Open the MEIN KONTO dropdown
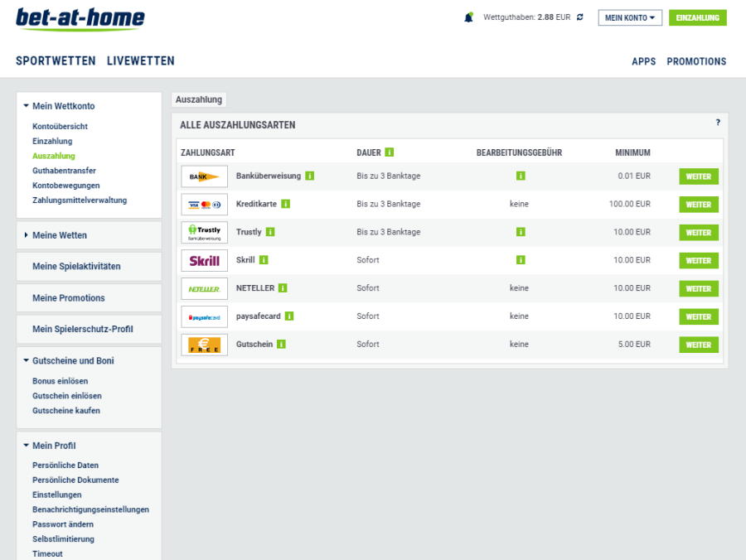 coord(630,17)
